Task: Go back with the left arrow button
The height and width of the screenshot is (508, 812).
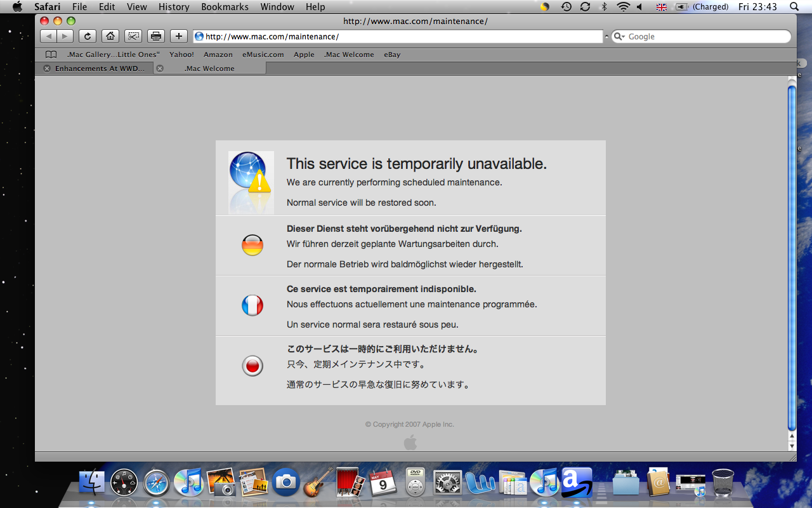Action: [49, 36]
